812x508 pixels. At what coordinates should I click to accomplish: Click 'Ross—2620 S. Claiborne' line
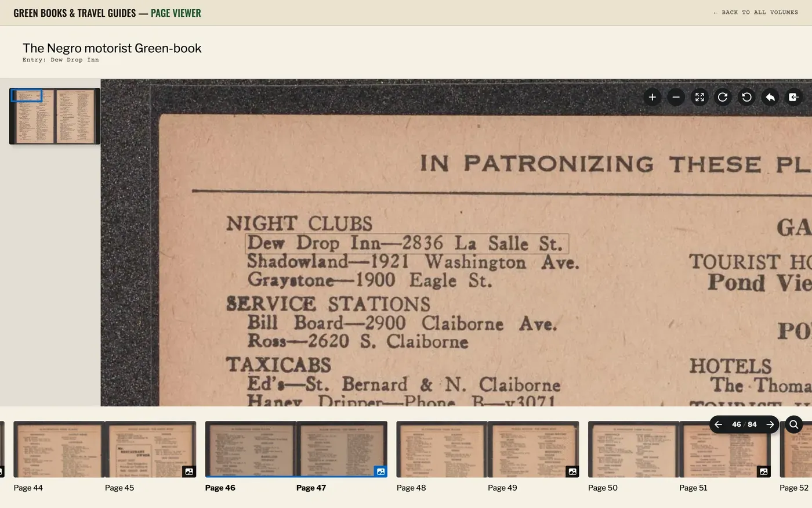[358, 341]
